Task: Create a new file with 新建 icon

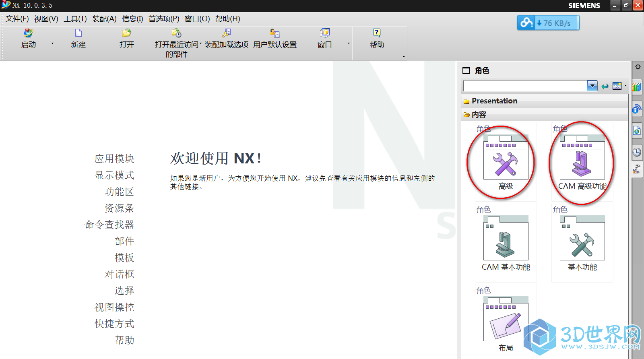Action: point(78,33)
